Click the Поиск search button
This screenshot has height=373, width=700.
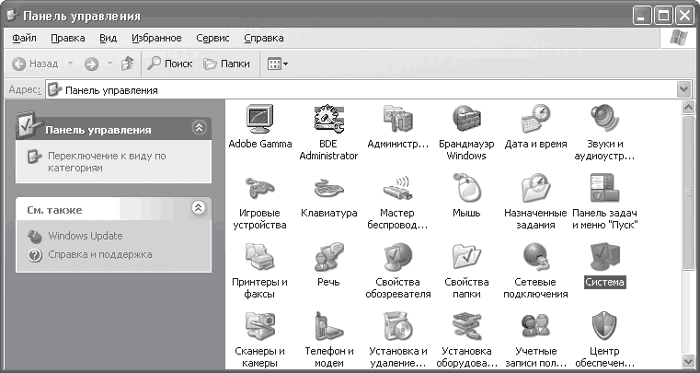click(170, 64)
